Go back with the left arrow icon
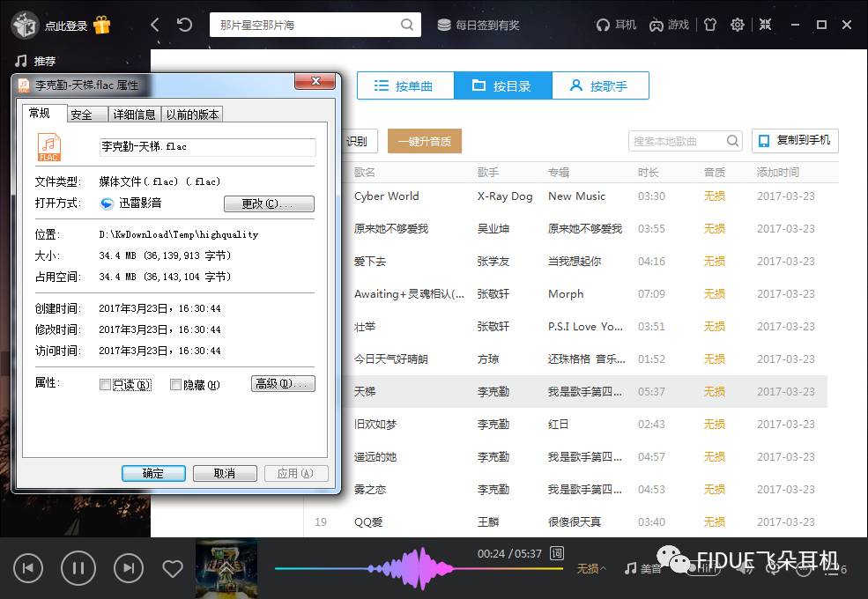The width and height of the screenshot is (868, 599). [x=155, y=25]
